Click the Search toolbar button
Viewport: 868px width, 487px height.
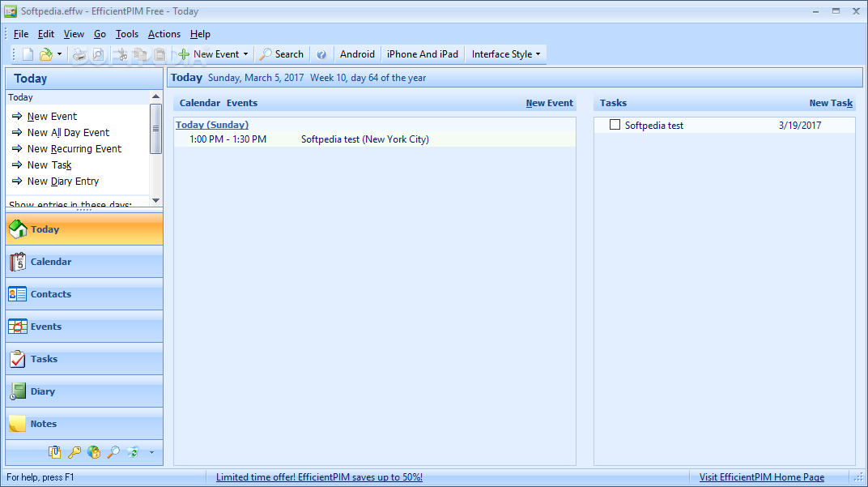coord(282,54)
